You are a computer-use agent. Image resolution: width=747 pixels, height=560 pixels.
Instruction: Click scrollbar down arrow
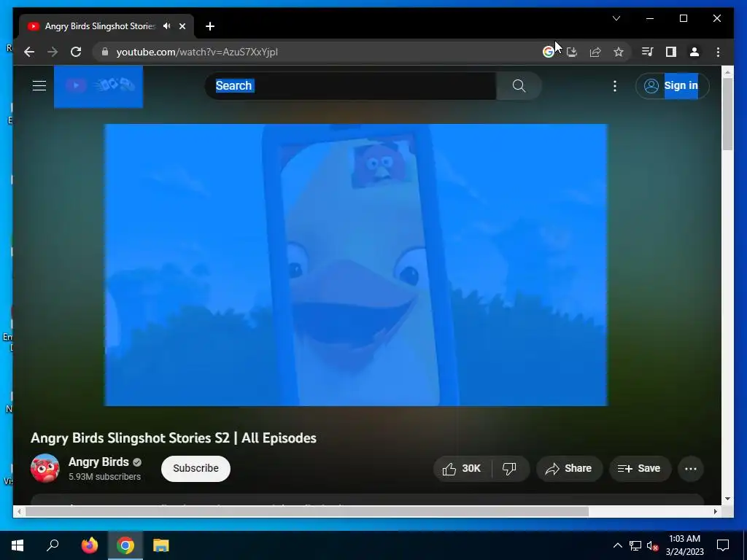click(727, 499)
